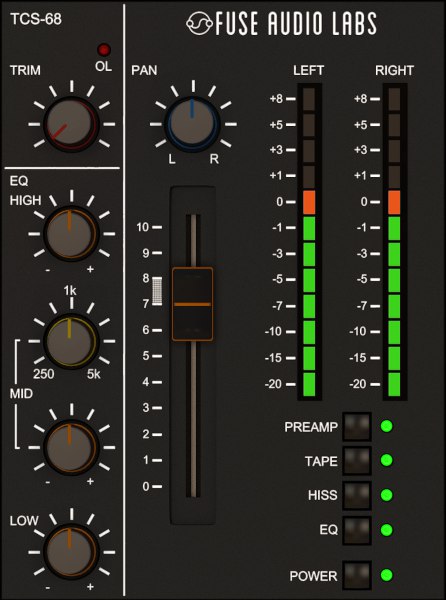Screen dimensions: 446x600
Task: Click the fader scale mark 0
Action: point(152,486)
